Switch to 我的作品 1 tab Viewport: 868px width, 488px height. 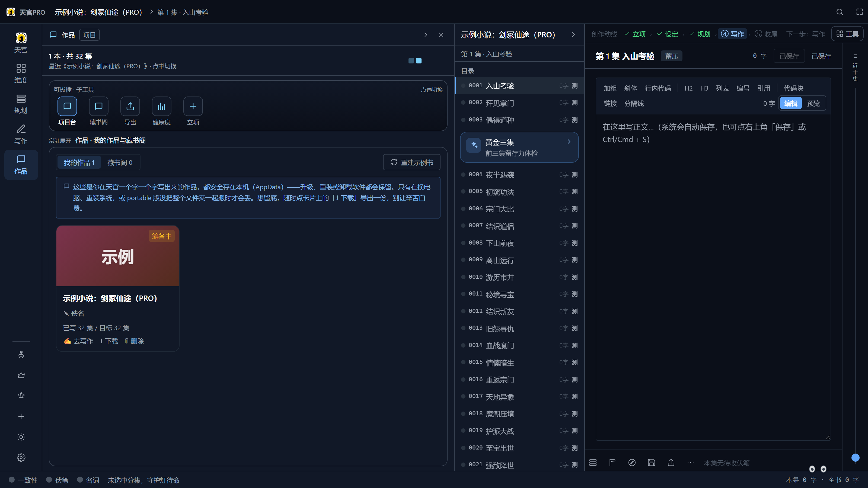point(79,162)
